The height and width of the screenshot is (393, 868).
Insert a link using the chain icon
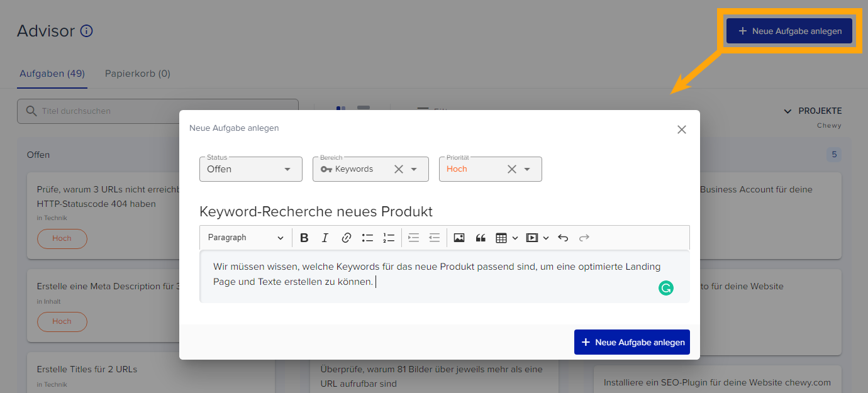(346, 238)
